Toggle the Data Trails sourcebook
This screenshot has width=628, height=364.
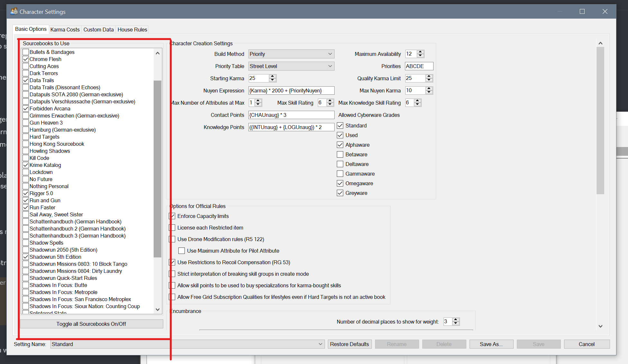tap(26, 80)
